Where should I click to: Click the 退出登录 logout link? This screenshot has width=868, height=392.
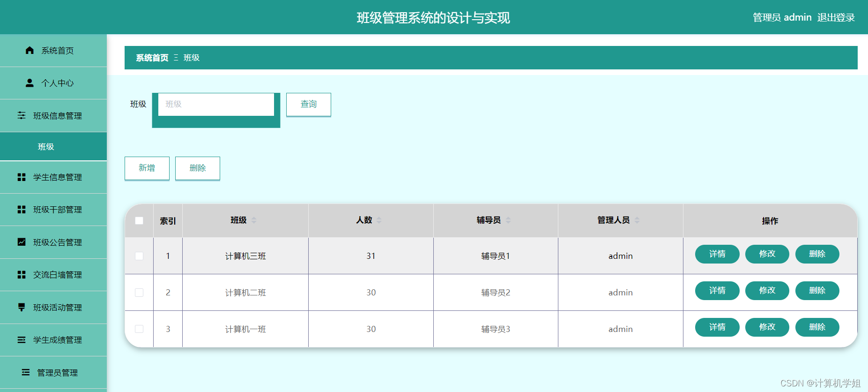click(836, 17)
